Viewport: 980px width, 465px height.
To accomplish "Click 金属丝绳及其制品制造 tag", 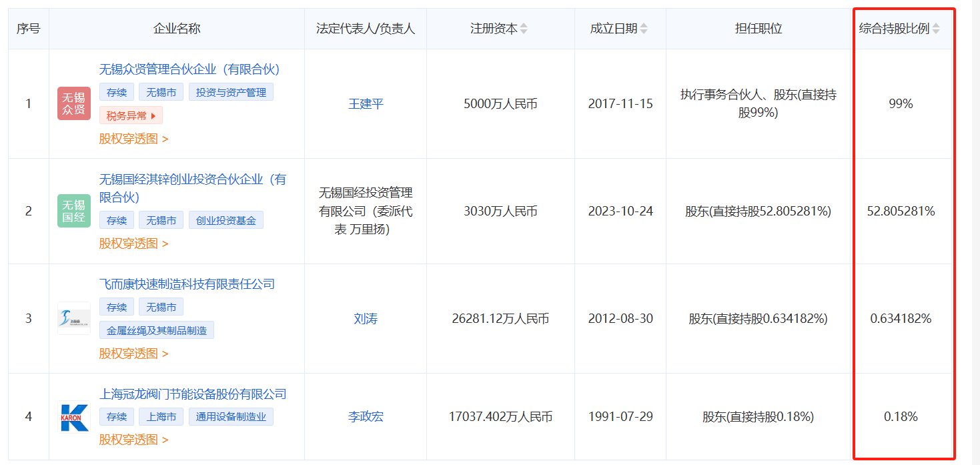I will pos(157,330).
